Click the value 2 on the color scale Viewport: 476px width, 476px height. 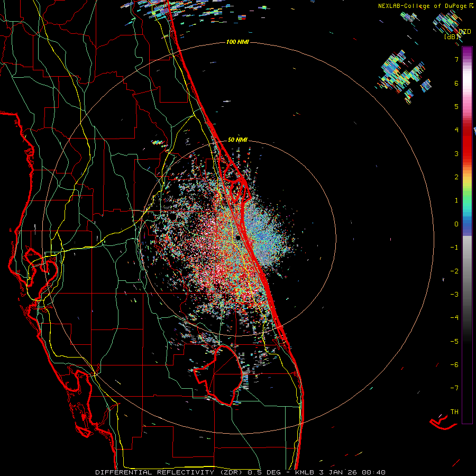tap(456, 177)
